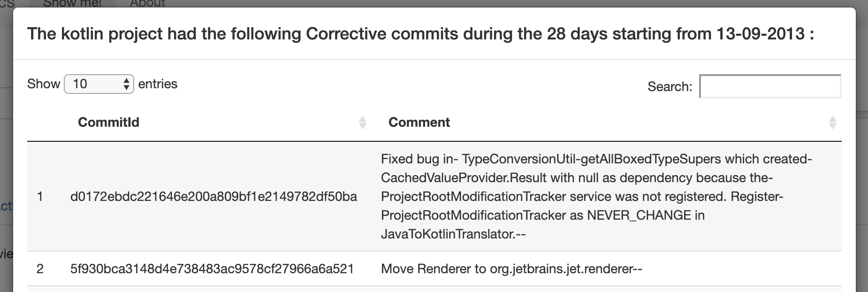The height and width of the screenshot is (292, 868).
Task: Click the kotlin Corrective commits dialog title
Action: pyautogui.click(x=420, y=34)
